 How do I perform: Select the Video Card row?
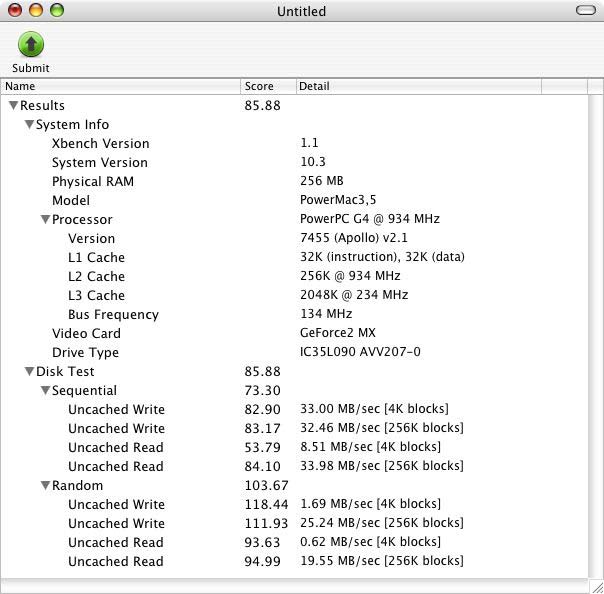[x=86, y=334]
